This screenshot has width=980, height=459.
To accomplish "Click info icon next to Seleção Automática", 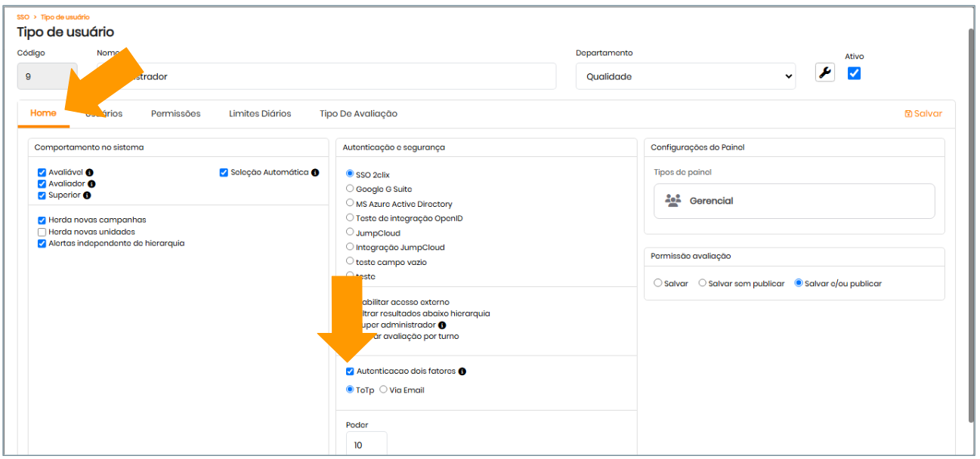I will click(315, 172).
